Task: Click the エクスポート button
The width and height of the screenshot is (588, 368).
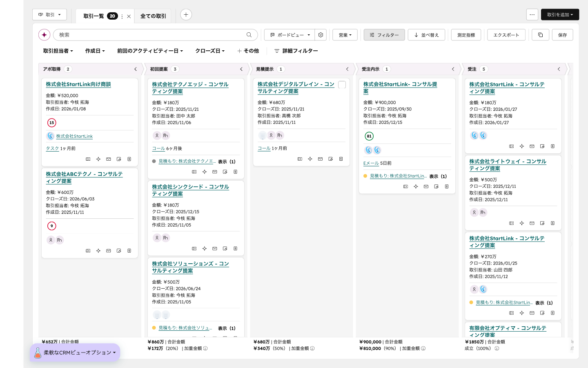Action: (506, 35)
